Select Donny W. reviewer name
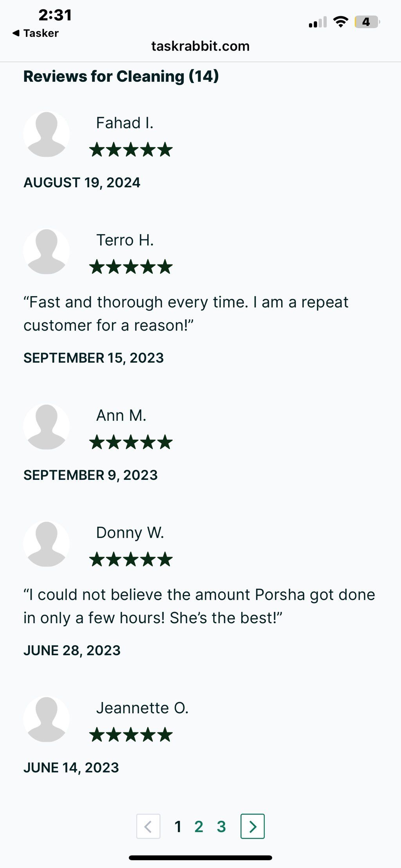401x868 pixels. pyautogui.click(x=130, y=533)
